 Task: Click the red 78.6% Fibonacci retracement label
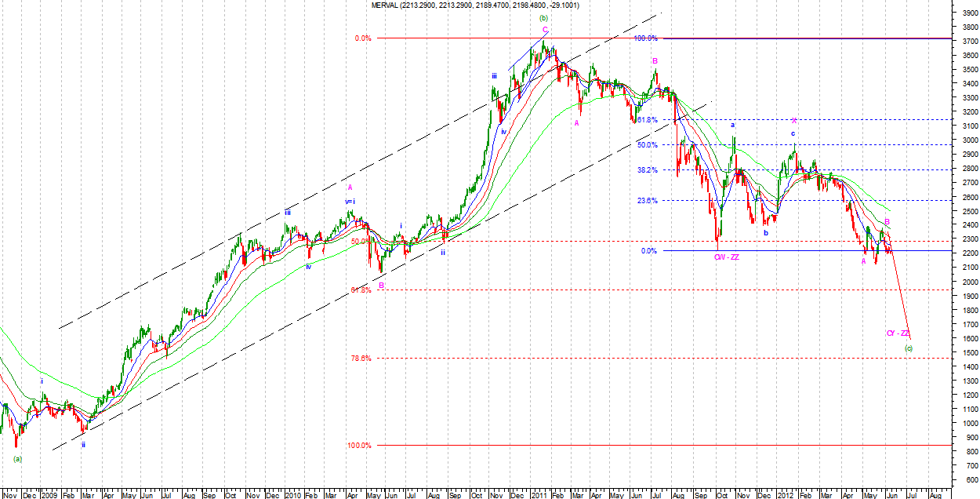[x=361, y=359]
